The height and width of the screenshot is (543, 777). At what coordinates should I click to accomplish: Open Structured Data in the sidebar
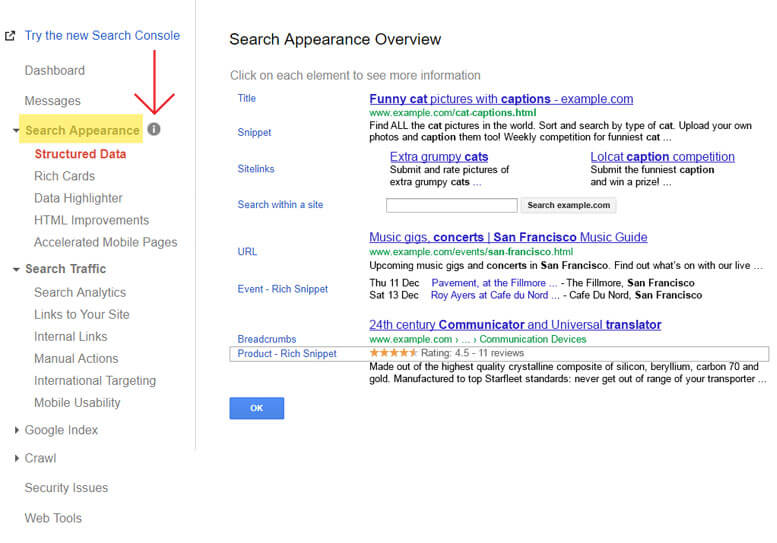tap(80, 154)
